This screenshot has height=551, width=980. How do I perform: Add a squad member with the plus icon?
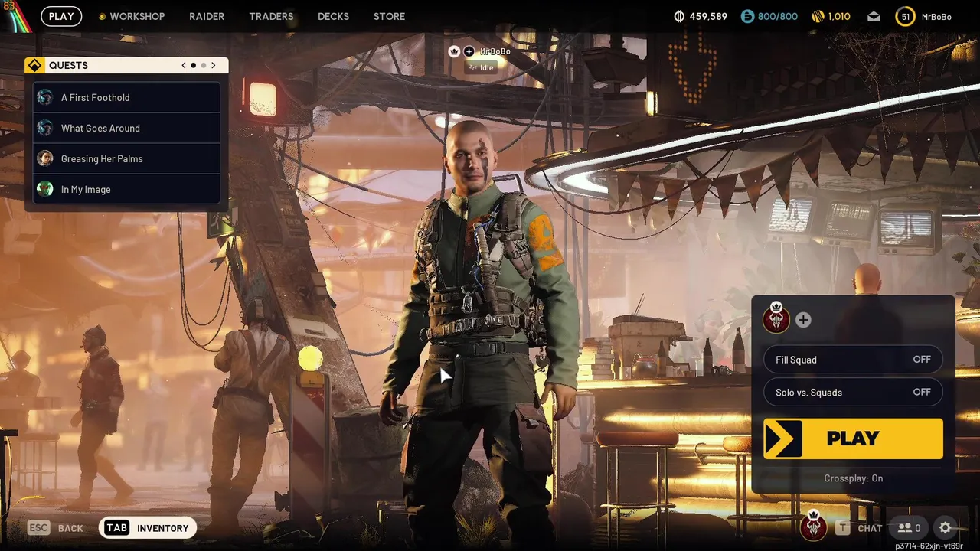[803, 320]
